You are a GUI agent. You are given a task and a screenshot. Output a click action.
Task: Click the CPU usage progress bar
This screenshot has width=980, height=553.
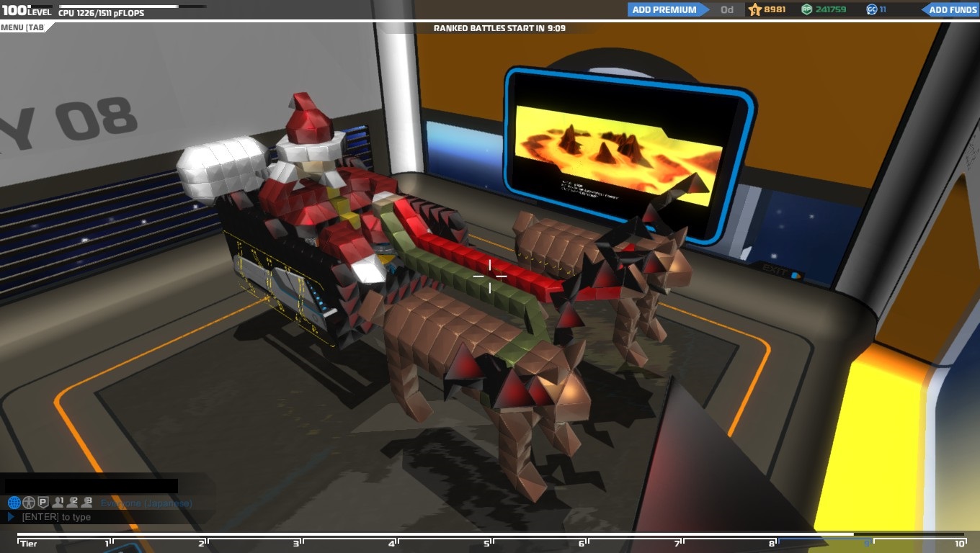pyautogui.click(x=132, y=6)
